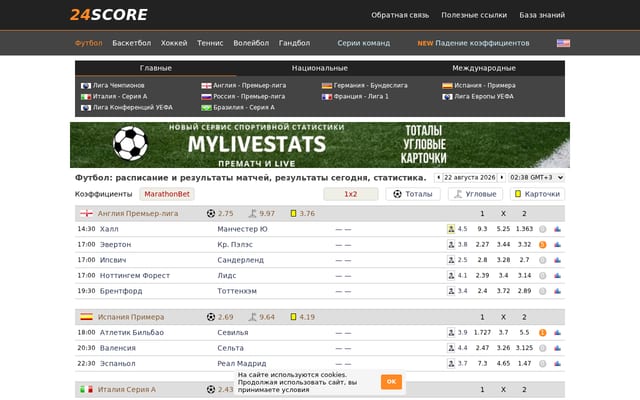This screenshot has height=400, width=640.
Task: Click team name Манчестер Ю
Action: [242, 229]
